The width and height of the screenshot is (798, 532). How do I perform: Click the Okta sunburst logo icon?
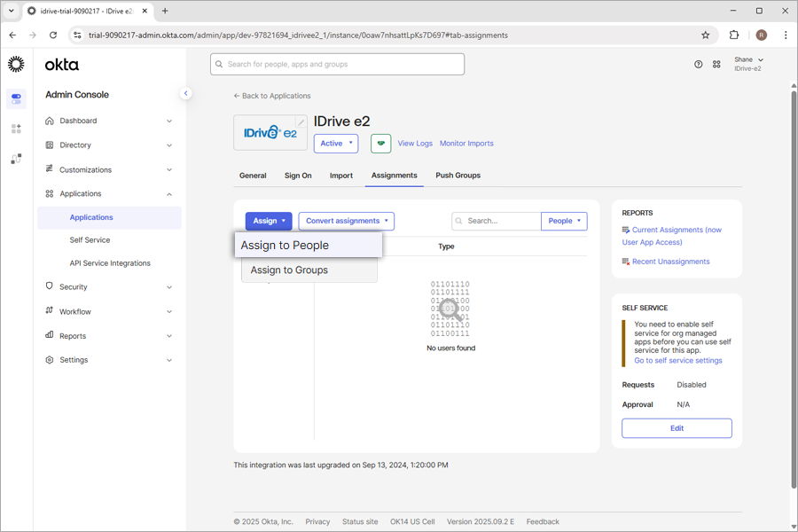(16, 64)
